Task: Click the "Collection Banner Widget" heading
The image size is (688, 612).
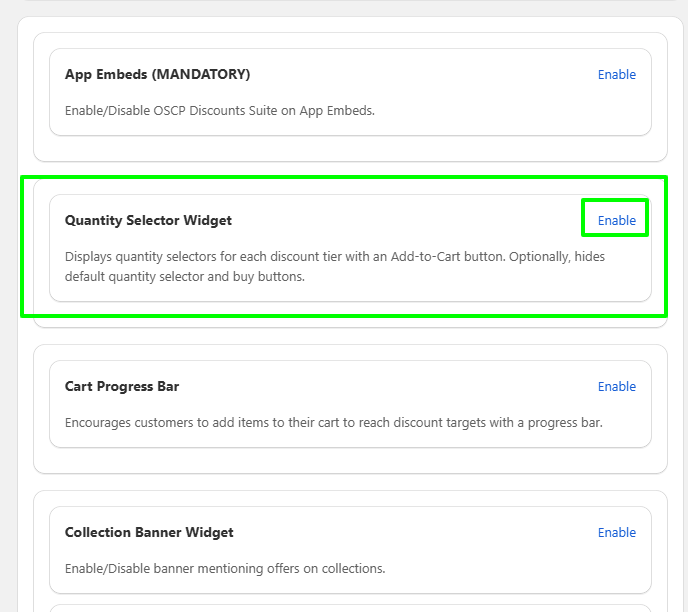Action: point(148,533)
